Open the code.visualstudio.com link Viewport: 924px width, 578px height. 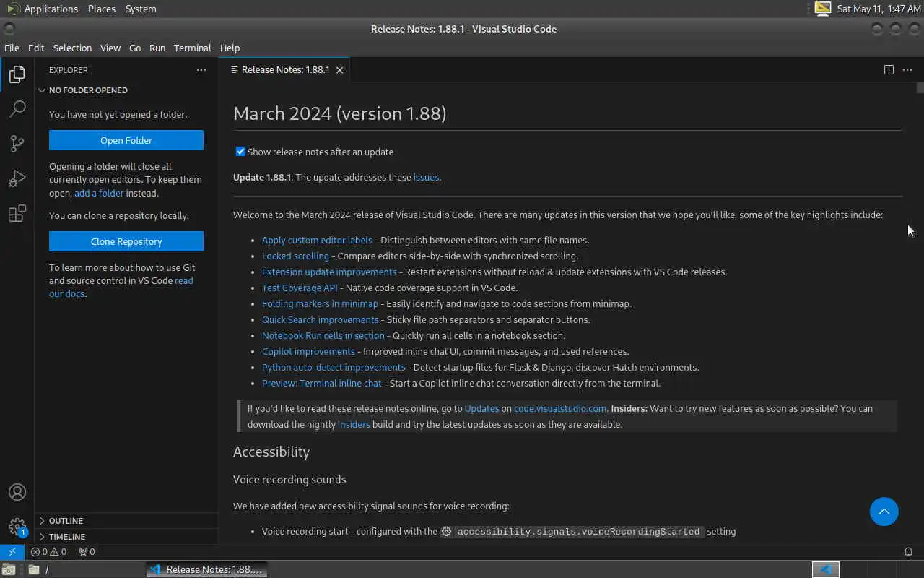point(560,408)
